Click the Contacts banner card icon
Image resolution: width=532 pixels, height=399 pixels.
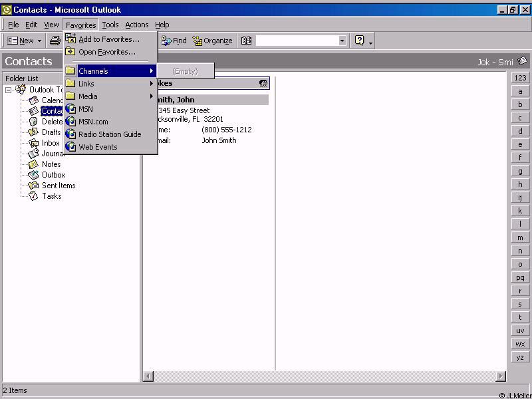pos(523,61)
